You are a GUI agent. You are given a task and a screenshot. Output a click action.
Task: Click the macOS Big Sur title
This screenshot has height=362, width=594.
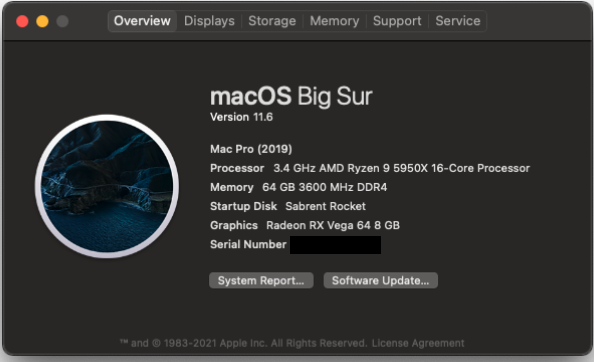coord(291,97)
